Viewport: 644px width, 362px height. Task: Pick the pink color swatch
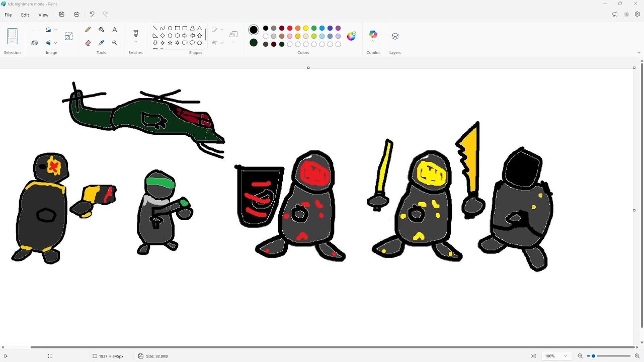[290, 36]
